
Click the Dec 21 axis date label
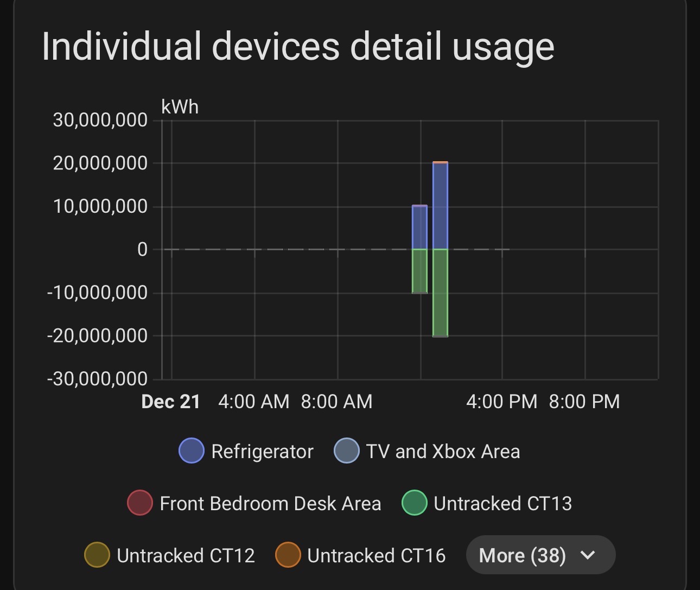click(x=171, y=402)
